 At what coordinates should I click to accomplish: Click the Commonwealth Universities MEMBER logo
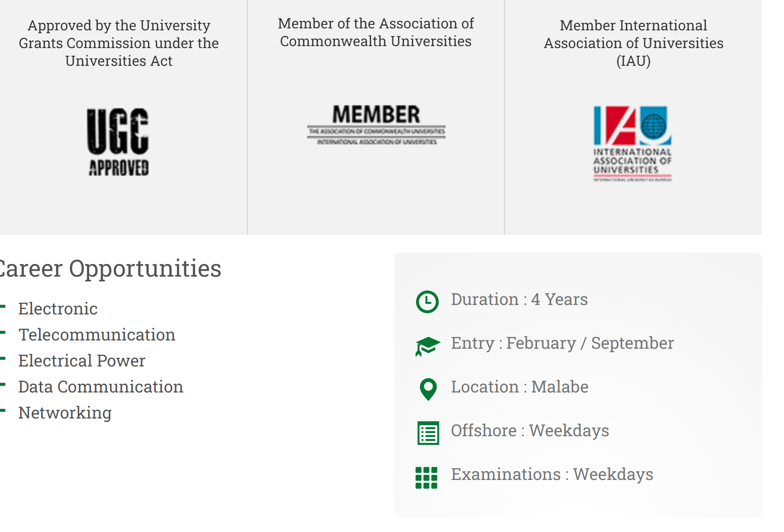[x=376, y=125]
